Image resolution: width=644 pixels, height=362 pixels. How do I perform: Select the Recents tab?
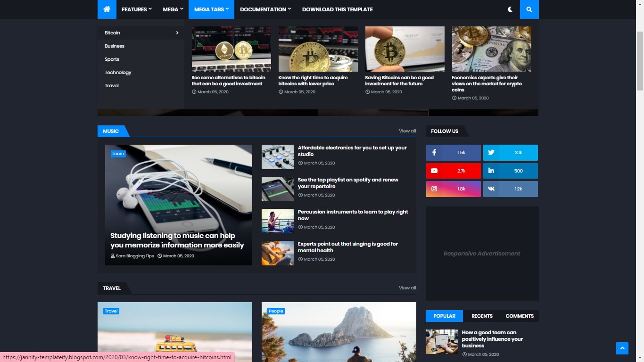pyautogui.click(x=482, y=316)
